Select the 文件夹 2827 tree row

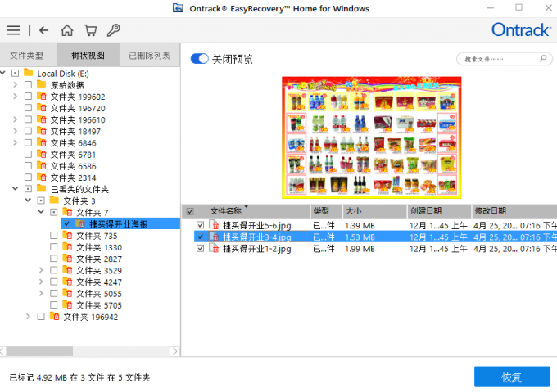click(99, 259)
